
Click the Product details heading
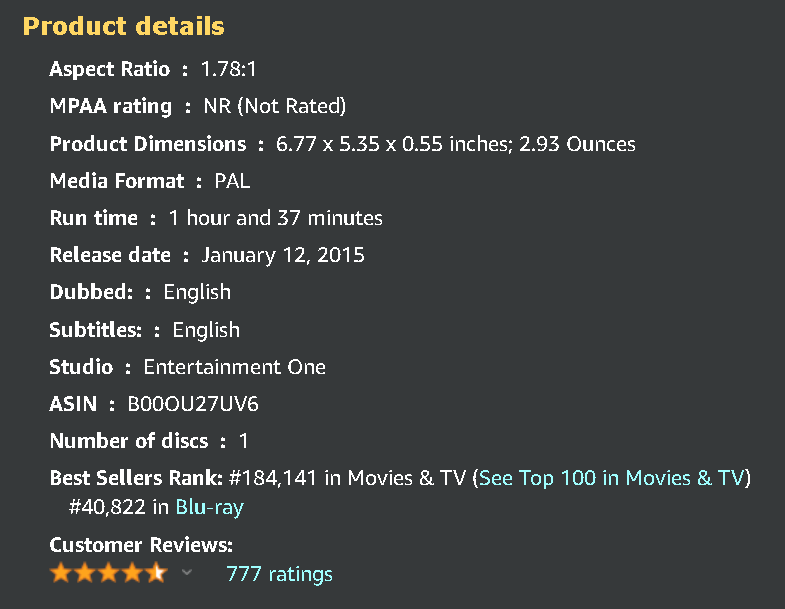coord(123,26)
